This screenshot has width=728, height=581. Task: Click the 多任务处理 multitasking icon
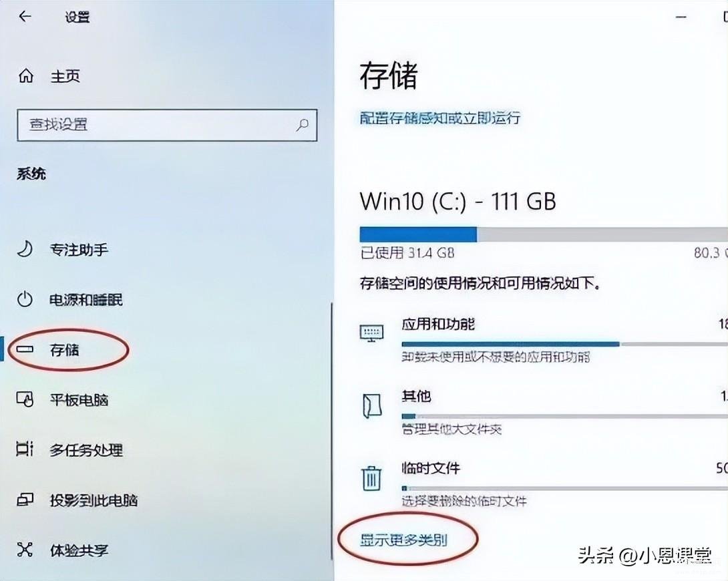click(25, 449)
